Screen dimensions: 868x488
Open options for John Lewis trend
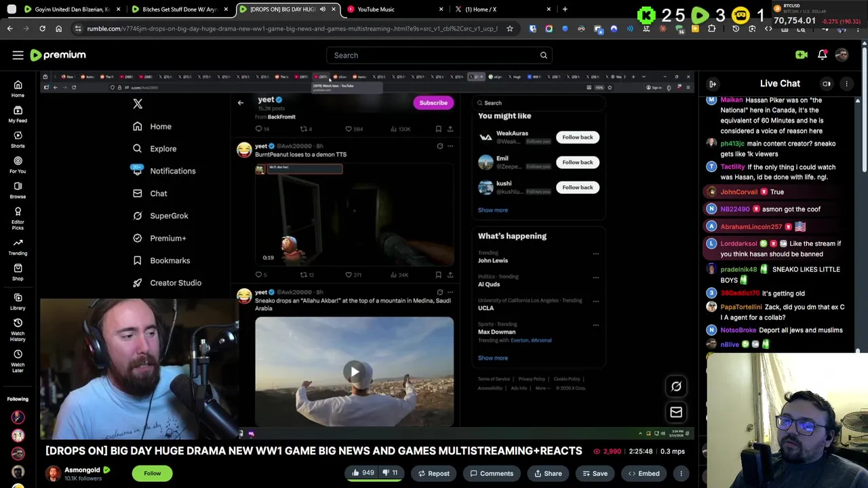tap(596, 253)
